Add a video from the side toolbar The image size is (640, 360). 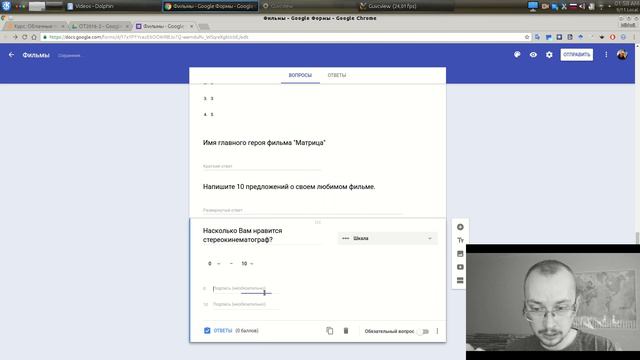[460, 267]
